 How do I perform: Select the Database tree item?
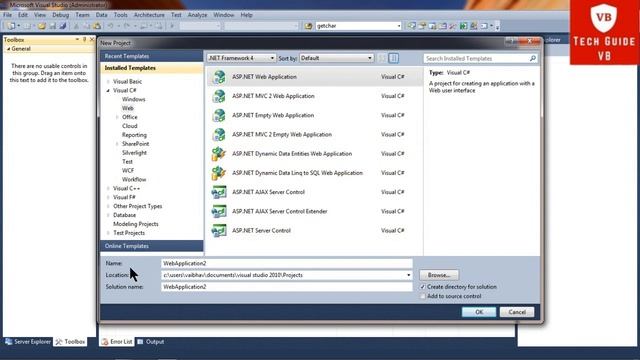point(124,215)
